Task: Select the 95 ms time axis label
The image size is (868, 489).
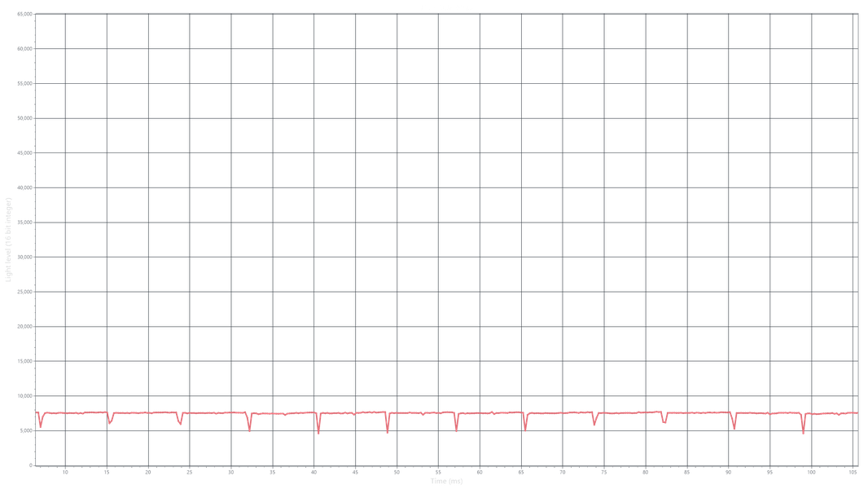Action: tap(770, 473)
